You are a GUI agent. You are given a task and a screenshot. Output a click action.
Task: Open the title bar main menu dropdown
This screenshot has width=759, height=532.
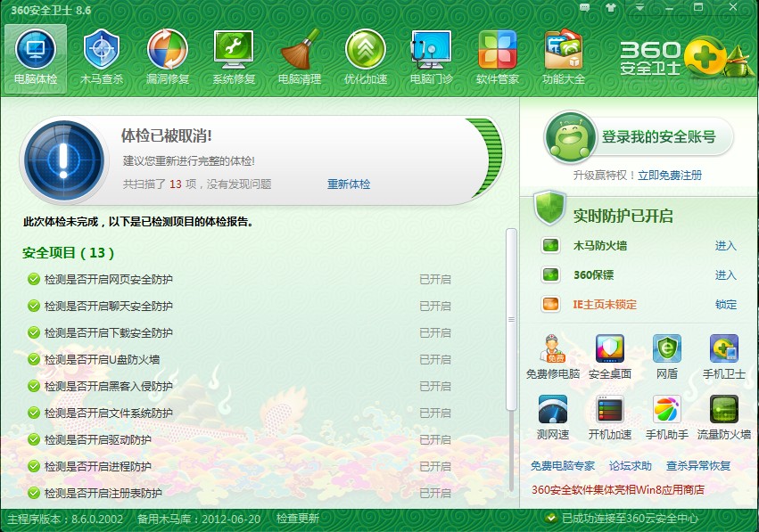coord(639,8)
